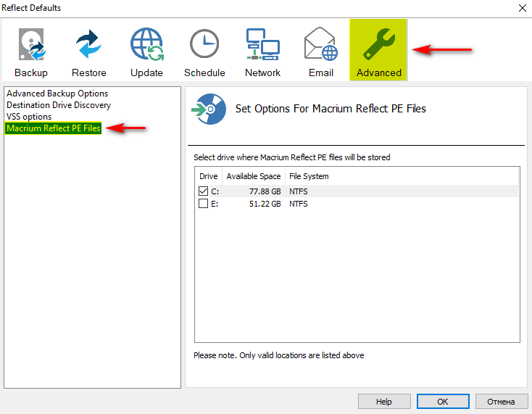Click 'Please note. Only valid locations' text
Viewport: 532px width, 414px height.
click(278, 355)
